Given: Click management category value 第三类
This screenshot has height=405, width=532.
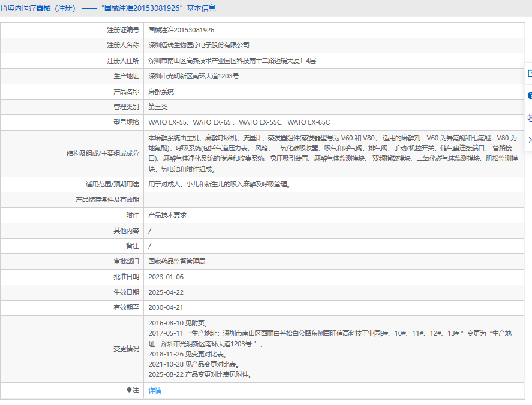Looking at the screenshot, I should coord(158,107).
